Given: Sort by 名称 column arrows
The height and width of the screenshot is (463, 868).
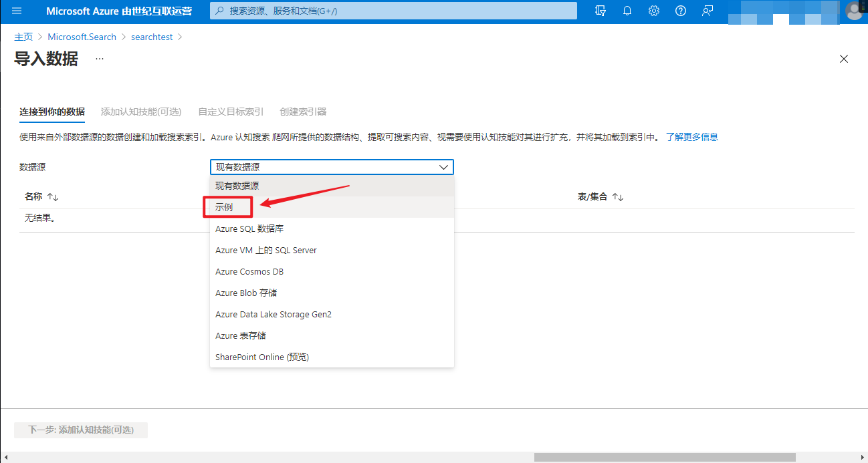Looking at the screenshot, I should point(53,198).
